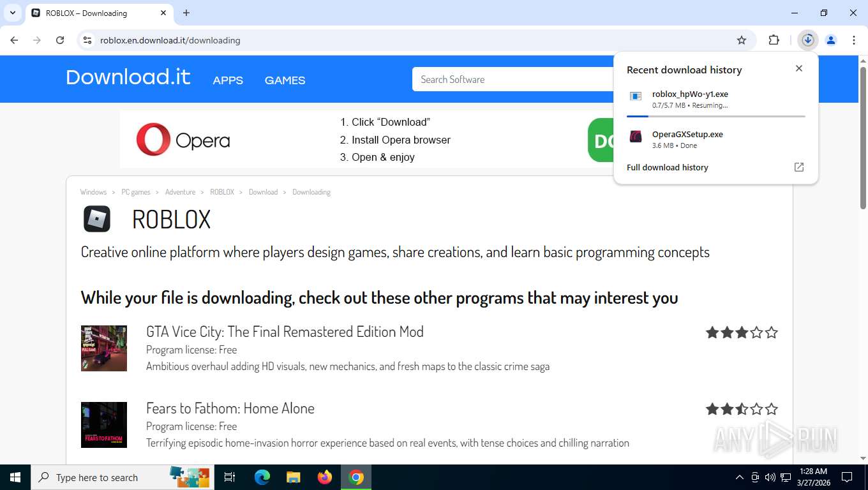This screenshot has height=490, width=868.
Task: Open site information icon in address bar
Action: (87, 40)
